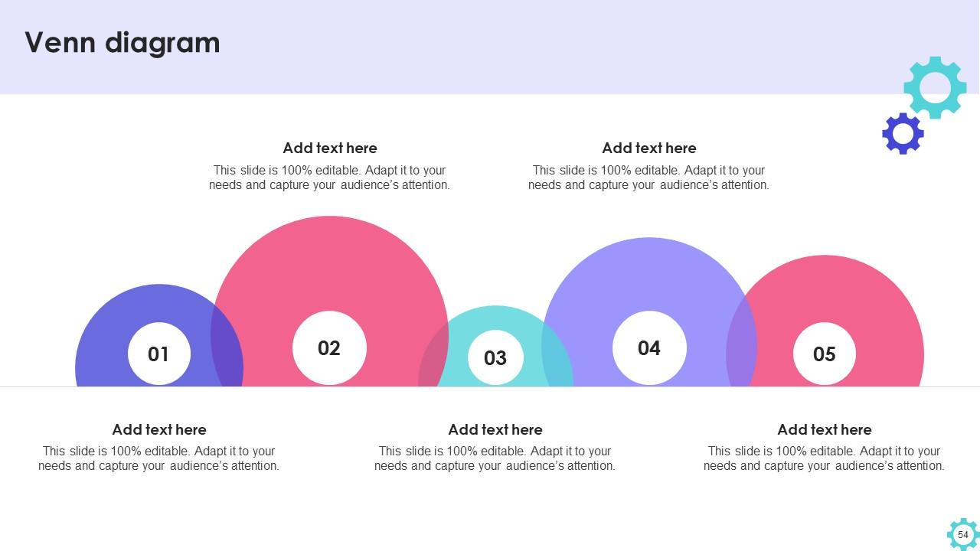980x551 pixels.
Task: Click the white 05 circle badge
Action: pos(824,354)
